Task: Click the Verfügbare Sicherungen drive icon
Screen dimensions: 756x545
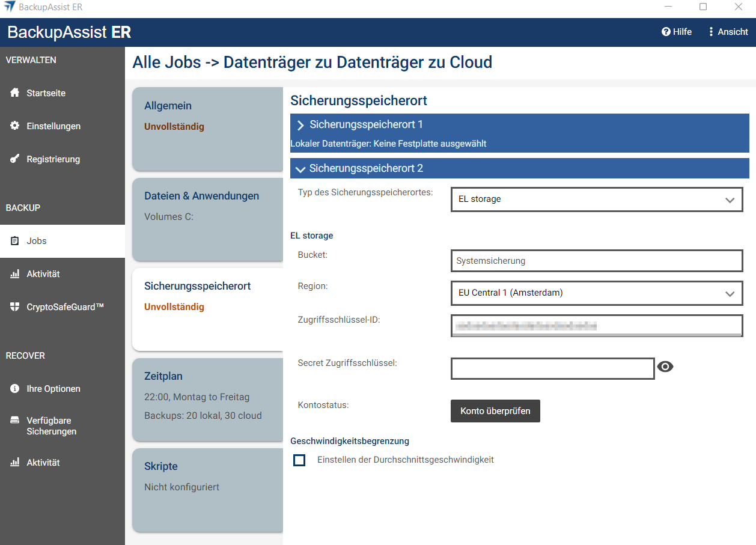Action: tap(15, 421)
